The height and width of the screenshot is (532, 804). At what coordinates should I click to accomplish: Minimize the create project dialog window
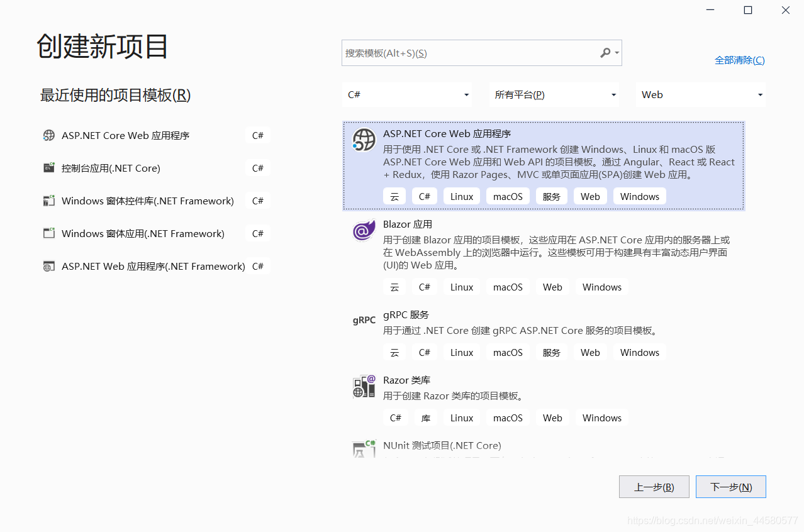(x=710, y=10)
